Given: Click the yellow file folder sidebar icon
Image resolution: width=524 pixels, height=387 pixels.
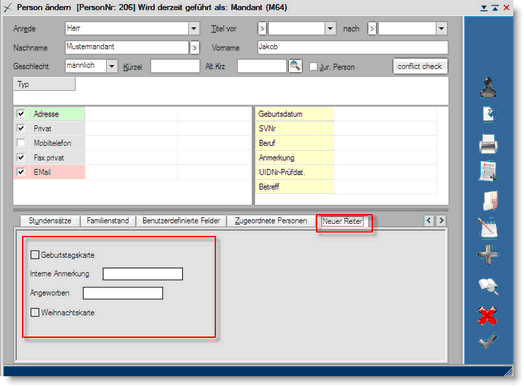Looking at the screenshot, I should point(490,201).
